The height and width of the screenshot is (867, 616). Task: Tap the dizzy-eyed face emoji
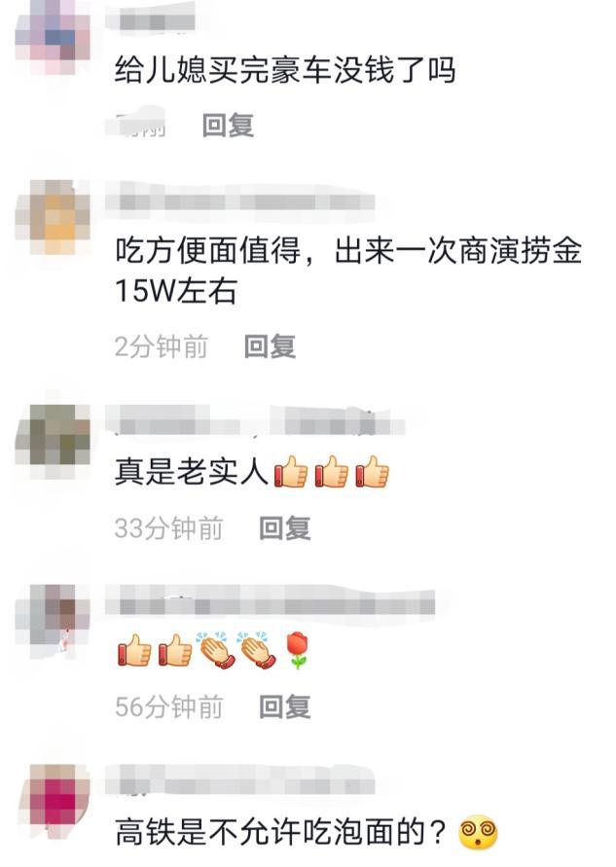point(479,832)
